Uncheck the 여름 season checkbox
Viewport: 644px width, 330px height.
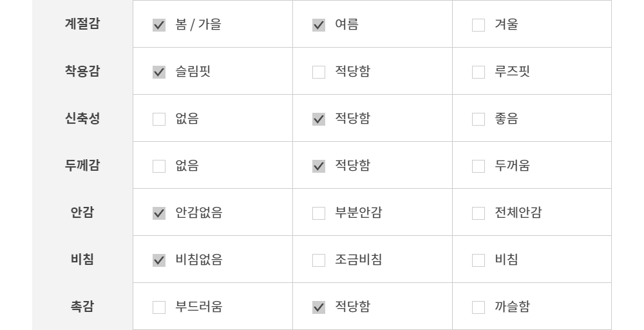pos(319,25)
